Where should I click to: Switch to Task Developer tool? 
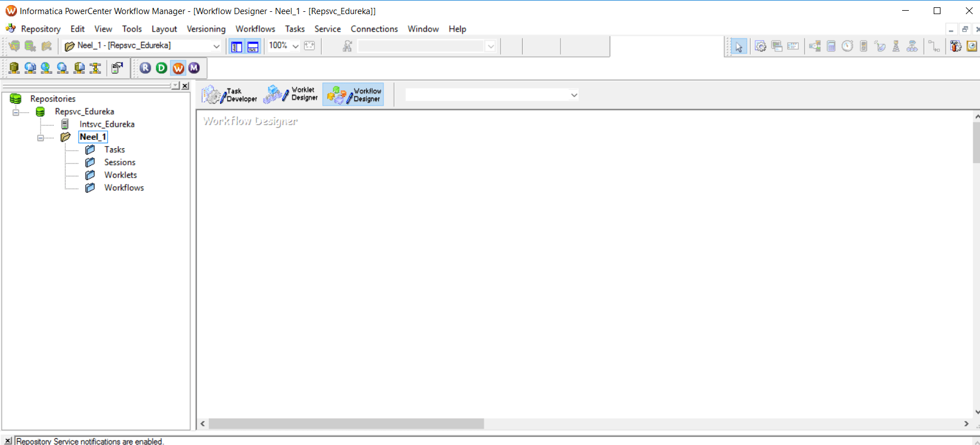[x=230, y=95]
